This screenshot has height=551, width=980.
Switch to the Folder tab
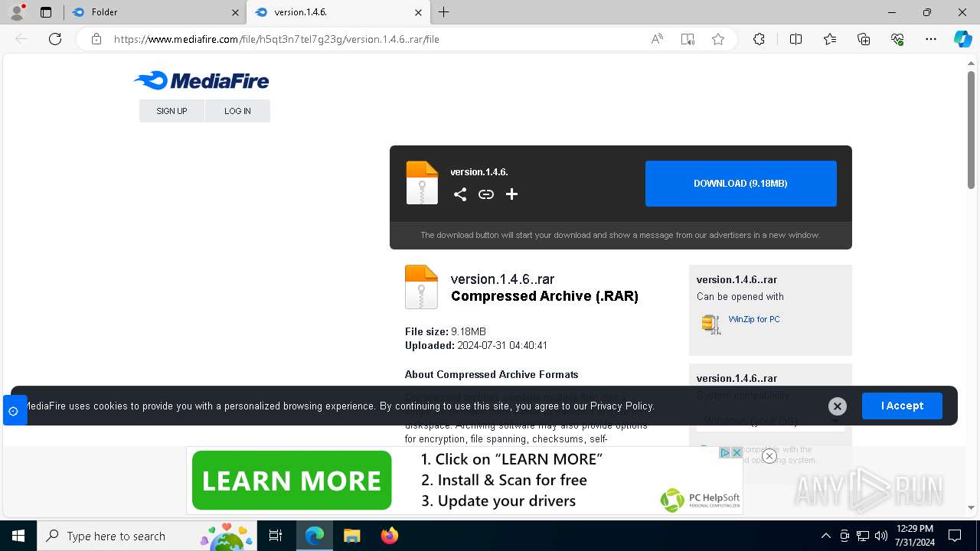155,12
